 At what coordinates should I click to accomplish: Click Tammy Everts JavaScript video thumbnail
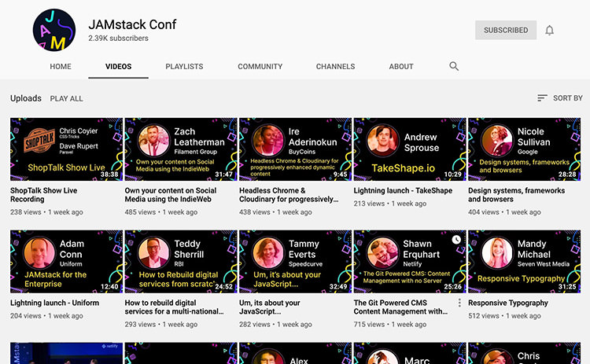click(x=295, y=262)
